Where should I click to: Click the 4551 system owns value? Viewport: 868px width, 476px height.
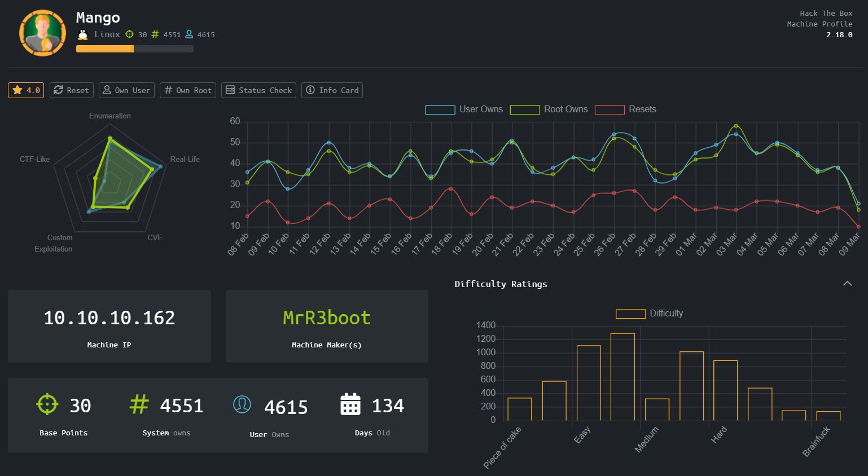(x=182, y=406)
